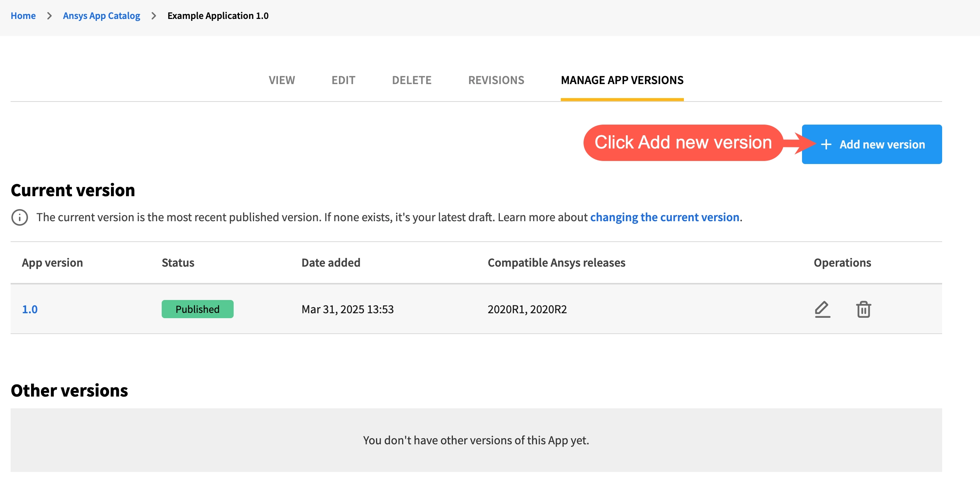The image size is (980, 478).
Task: Click the Date added column header
Action: pyautogui.click(x=331, y=262)
